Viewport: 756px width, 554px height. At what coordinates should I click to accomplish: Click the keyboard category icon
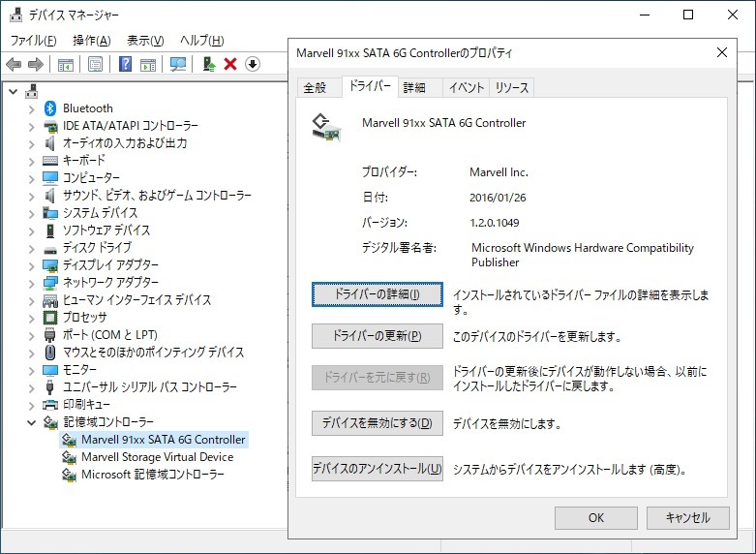coord(50,160)
